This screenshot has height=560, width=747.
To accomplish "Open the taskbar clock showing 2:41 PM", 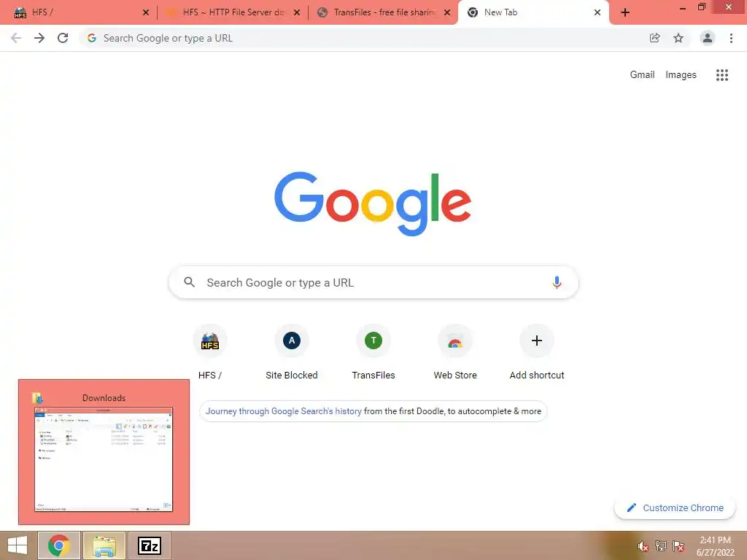I will [x=716, y=546].
